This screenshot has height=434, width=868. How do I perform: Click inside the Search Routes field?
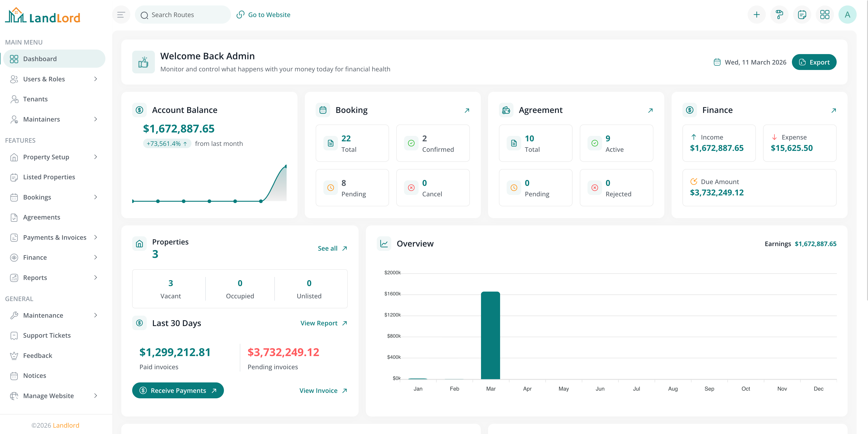[182, 15]
